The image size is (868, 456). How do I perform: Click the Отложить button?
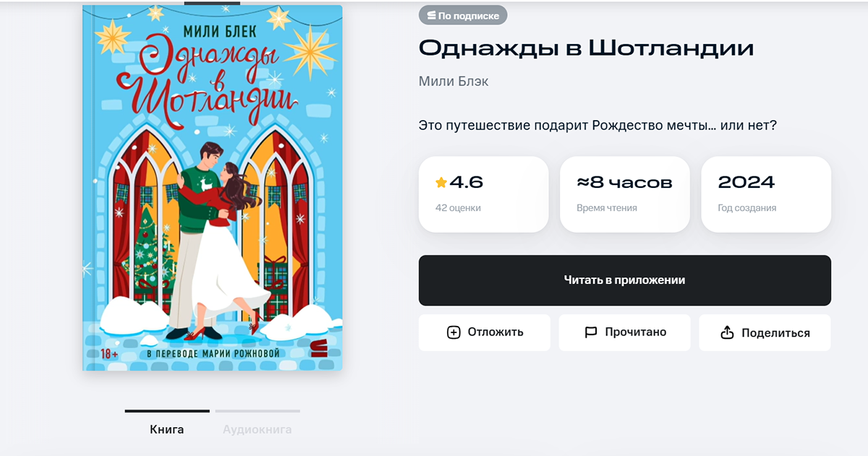485,332
